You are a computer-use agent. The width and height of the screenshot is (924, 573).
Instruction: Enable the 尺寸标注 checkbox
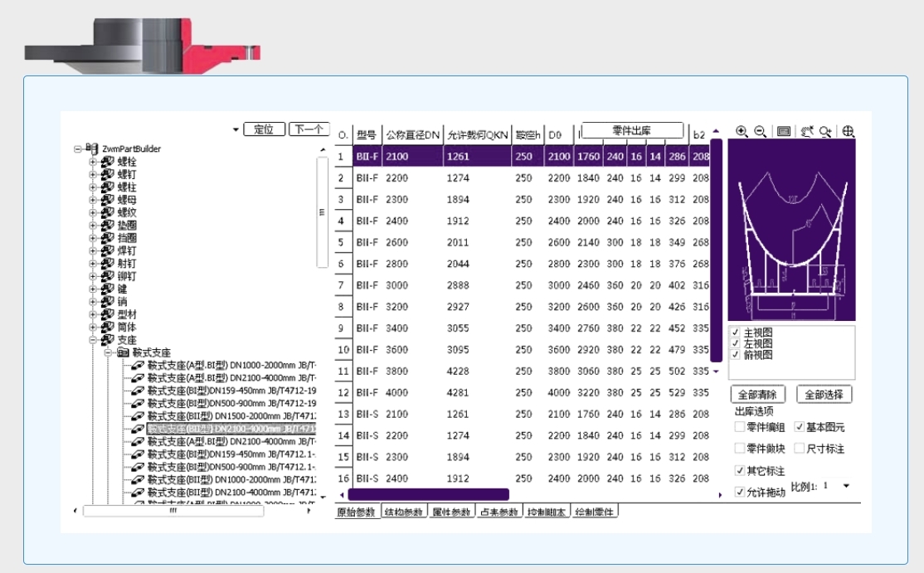799,448
